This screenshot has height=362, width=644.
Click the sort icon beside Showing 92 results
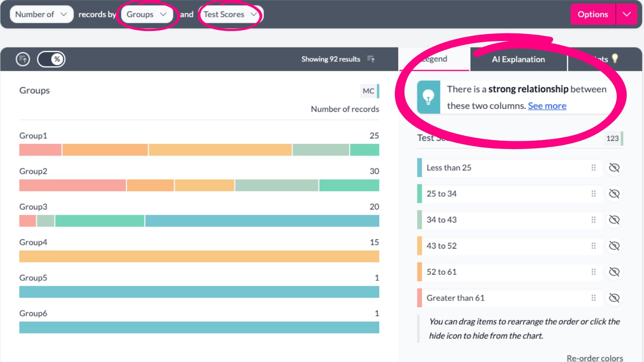point(371,59)
